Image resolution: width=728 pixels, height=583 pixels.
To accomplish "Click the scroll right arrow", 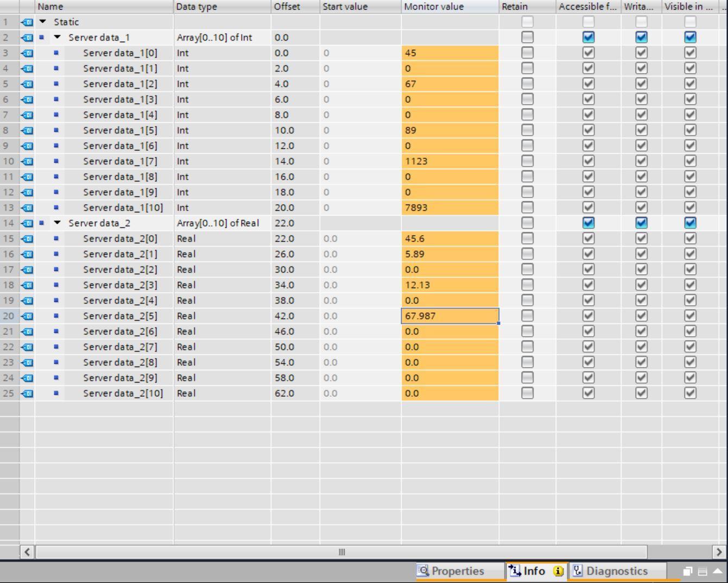I will [x=719, y=552].
